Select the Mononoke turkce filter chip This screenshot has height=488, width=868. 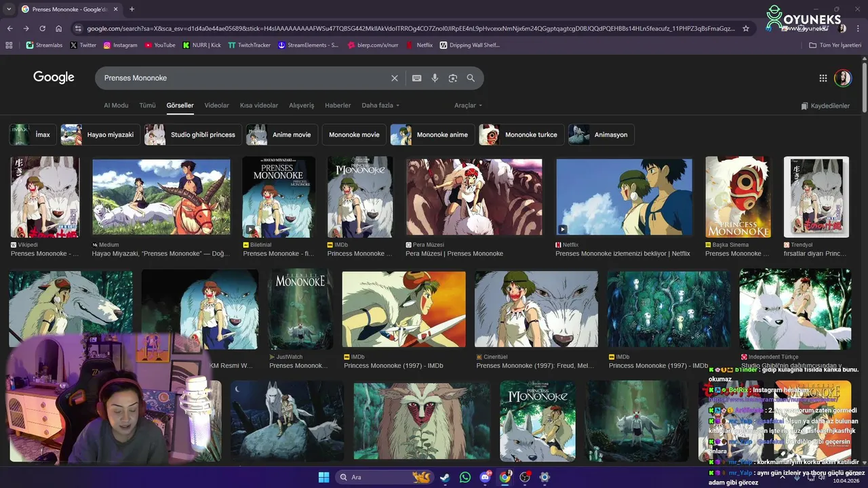pos(521,134)
